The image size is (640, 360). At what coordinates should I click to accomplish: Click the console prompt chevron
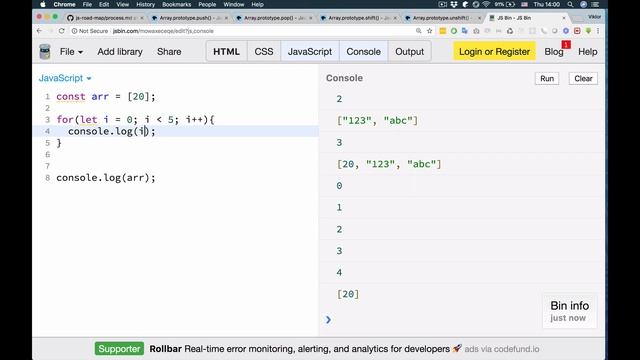329,320
